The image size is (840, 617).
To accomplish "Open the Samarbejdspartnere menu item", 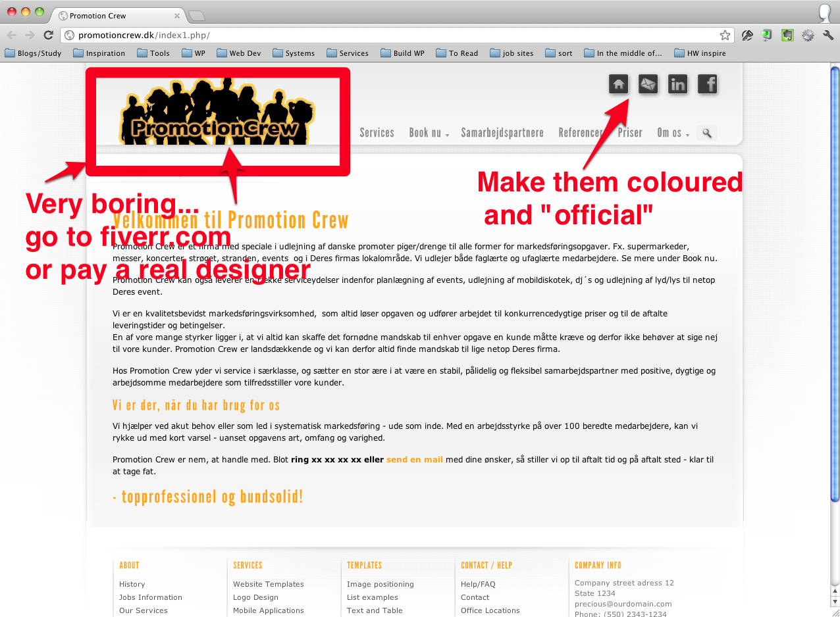I will click(x=502, y=133).
